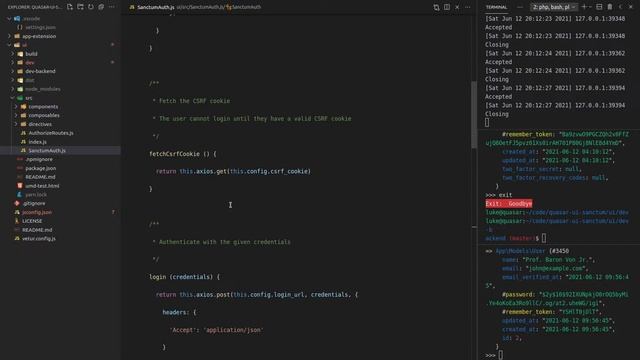Expand the app-extension folder

[39, 36]
